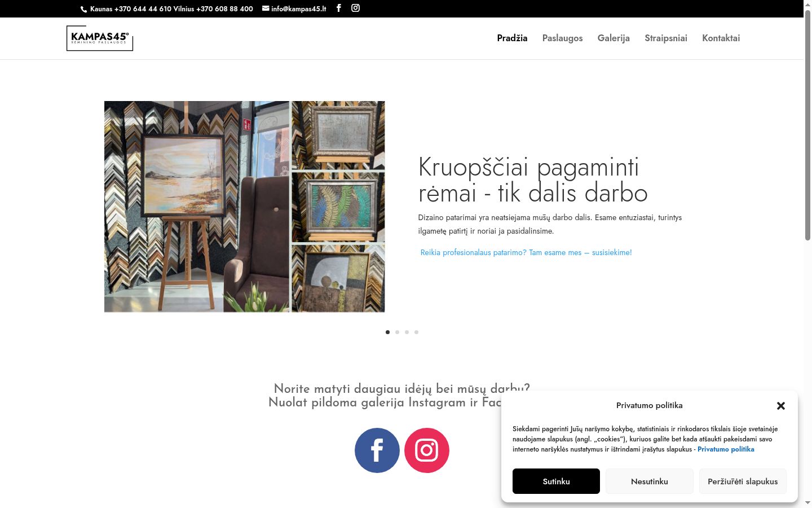The width and height of the screenshot is (812, 508).
Task: Open Privatumo politika link in cookie text
Action: click(x=726, y=449)
